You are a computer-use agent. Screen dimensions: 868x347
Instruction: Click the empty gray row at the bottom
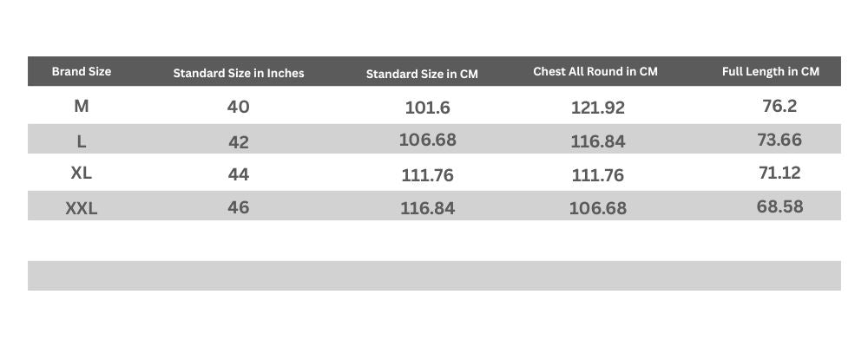click(x=434, y=275)
